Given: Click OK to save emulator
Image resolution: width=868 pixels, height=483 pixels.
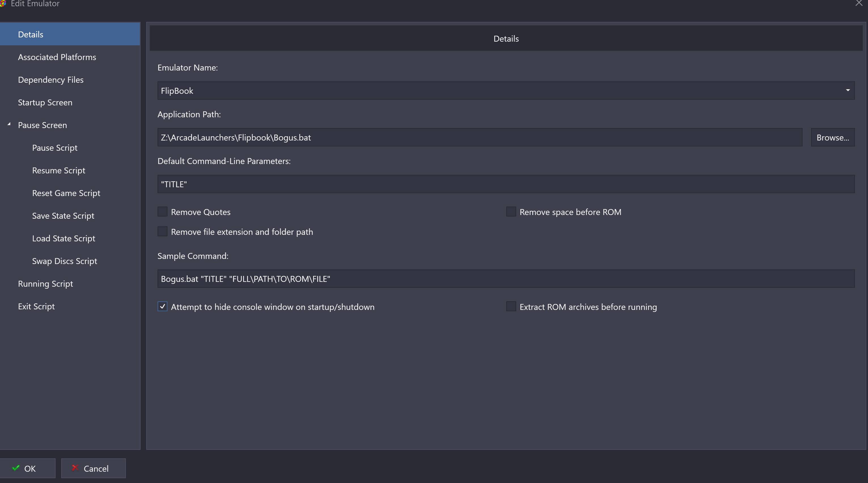Looking at the screenshot, I should (27, 468).
